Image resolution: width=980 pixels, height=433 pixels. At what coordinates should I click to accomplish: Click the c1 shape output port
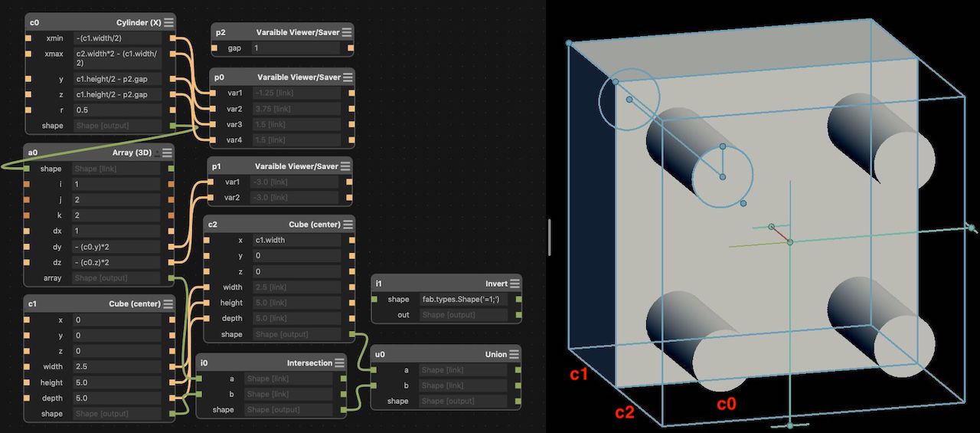coord(172,414)
